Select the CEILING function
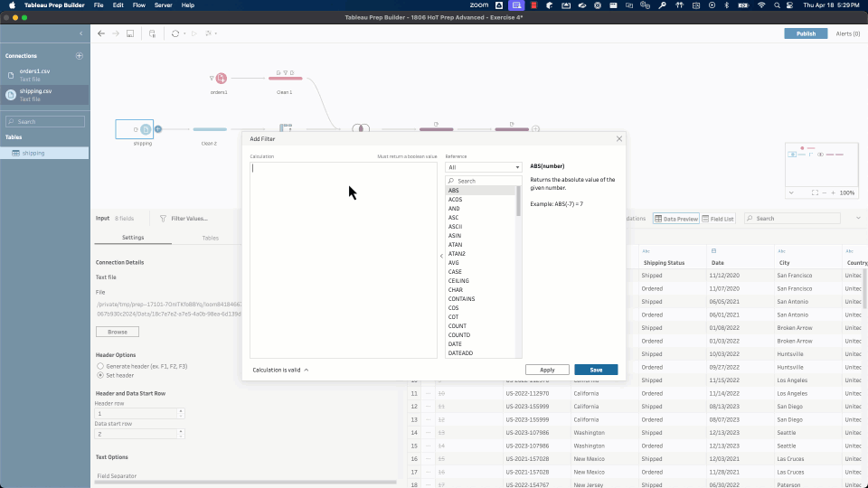 click(x=480, y=280)
